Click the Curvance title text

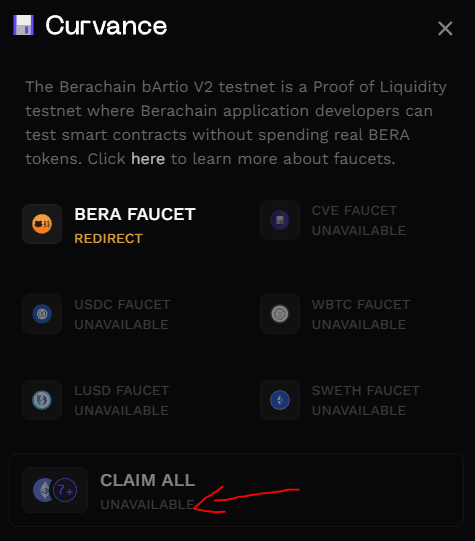pyautogui.click(x=107, y=26)
